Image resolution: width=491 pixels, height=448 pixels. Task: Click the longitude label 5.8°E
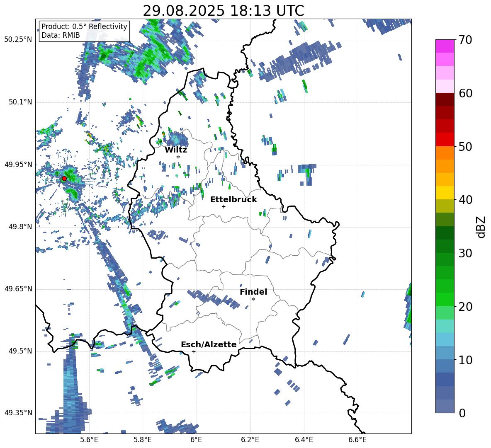point(143,440)
